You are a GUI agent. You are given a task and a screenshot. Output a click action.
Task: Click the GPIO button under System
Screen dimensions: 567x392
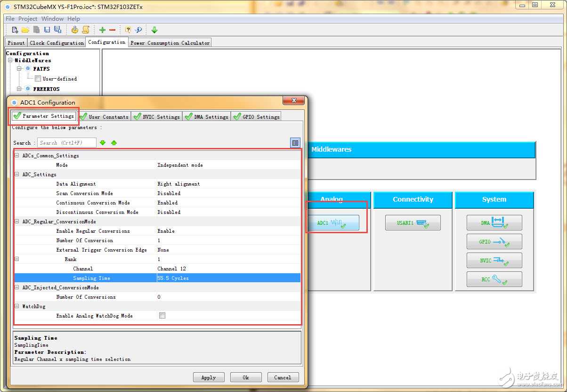point(494,242)
